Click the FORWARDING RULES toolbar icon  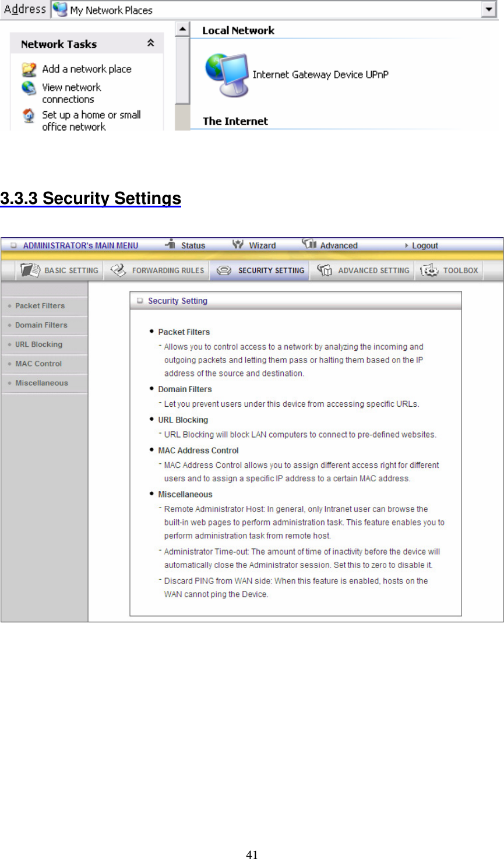(x=118, y=270)
